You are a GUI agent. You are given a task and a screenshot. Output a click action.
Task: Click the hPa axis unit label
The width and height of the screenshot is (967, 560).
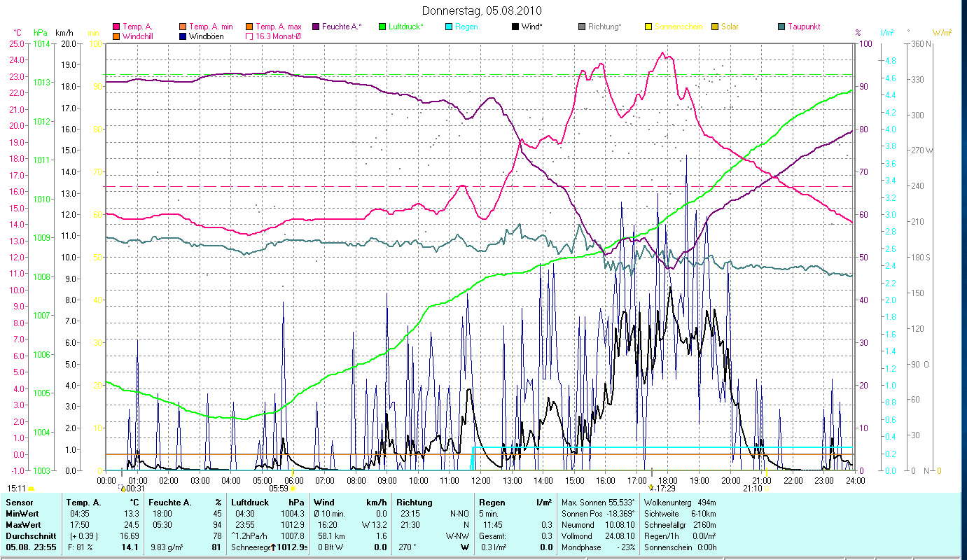click(x=40, y=33)
